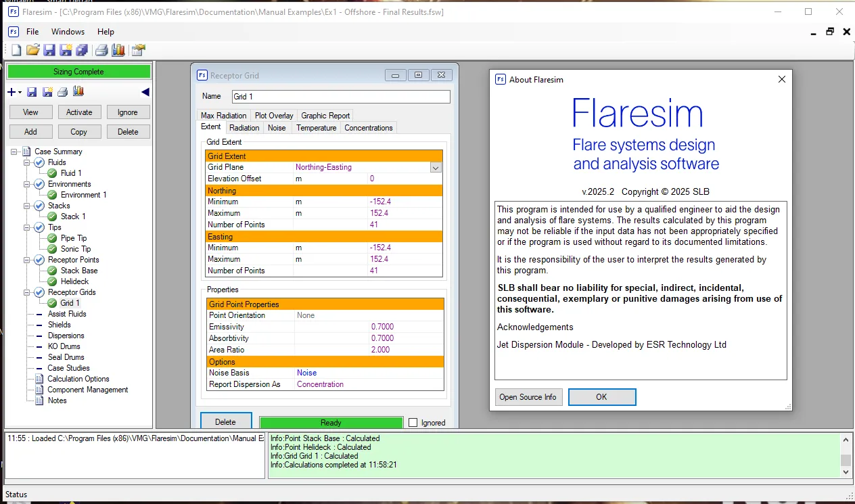Viewport: 855px width, 504px height.
Task: Click Delete button at Receptor Grid bottom
Action: 226,422
